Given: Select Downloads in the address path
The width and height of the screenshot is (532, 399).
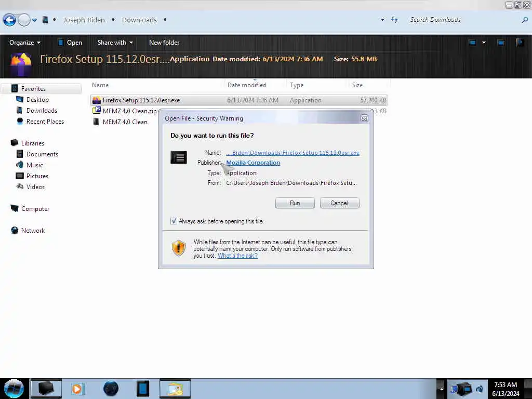Looking at the screenshot, I should coord(139,20).
